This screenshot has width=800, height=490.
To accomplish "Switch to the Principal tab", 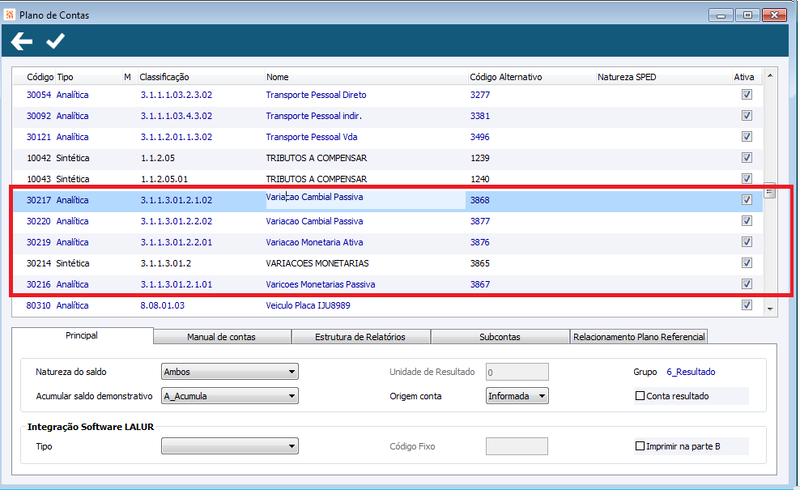I will (82, 335).
